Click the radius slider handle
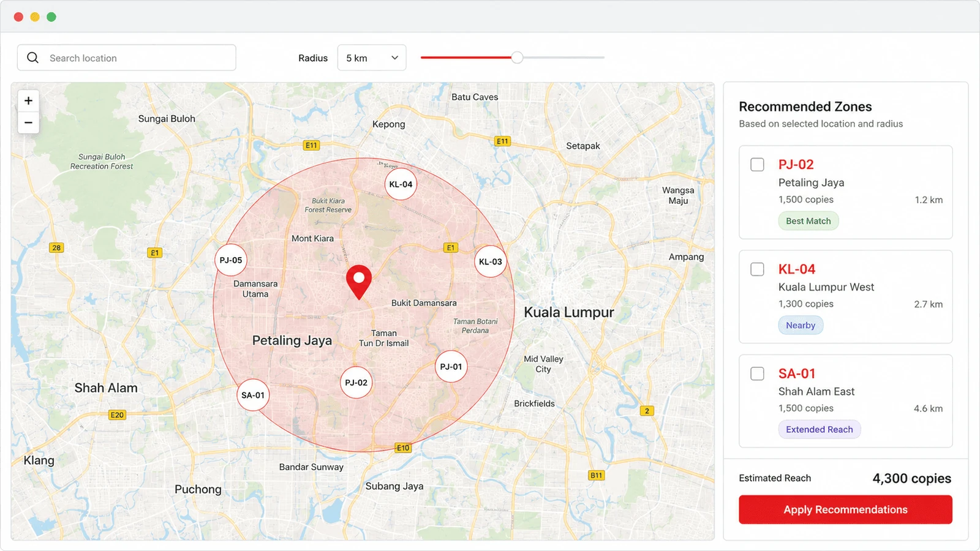 [518, 58]
